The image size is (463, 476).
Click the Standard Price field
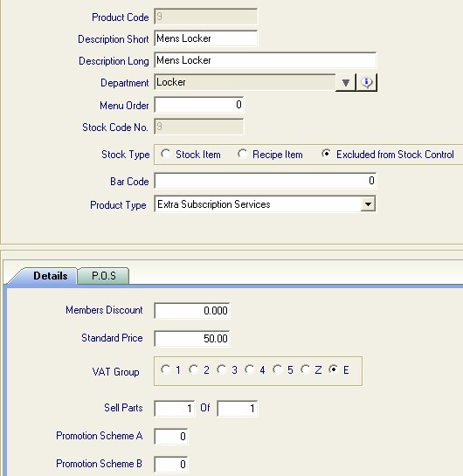192,339
